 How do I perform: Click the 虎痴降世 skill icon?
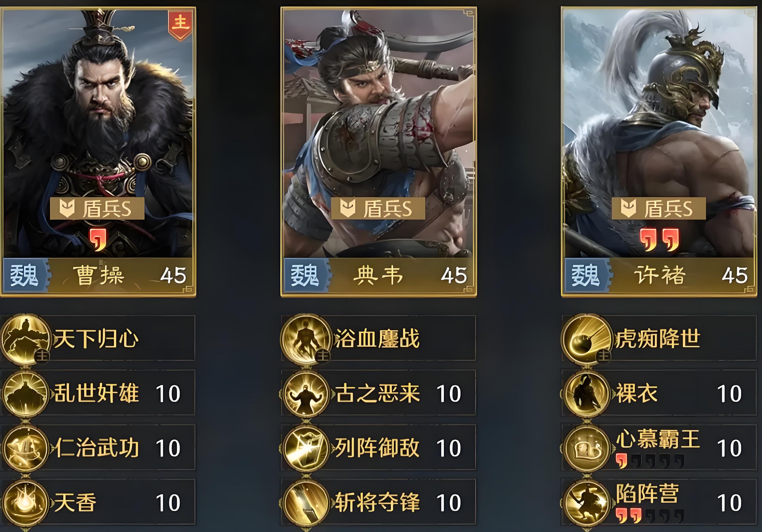pyautogui.click(x=586, y=339)
